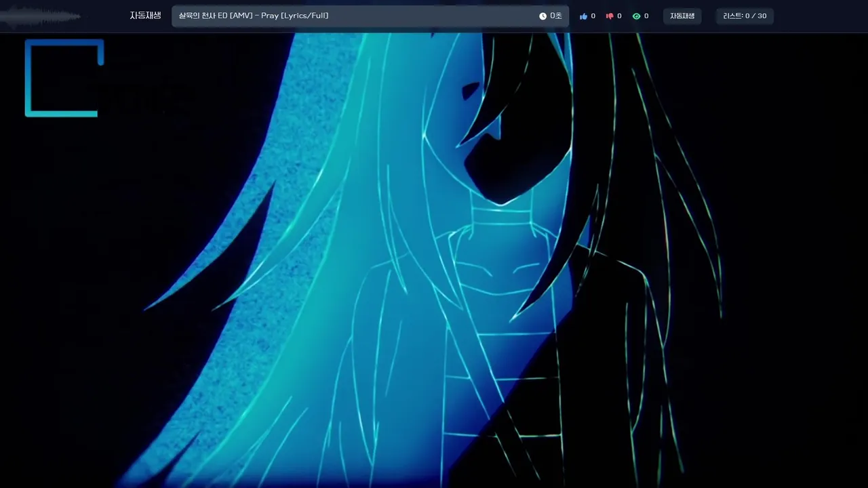Click the blue square loading indicator

pos(64,78)
